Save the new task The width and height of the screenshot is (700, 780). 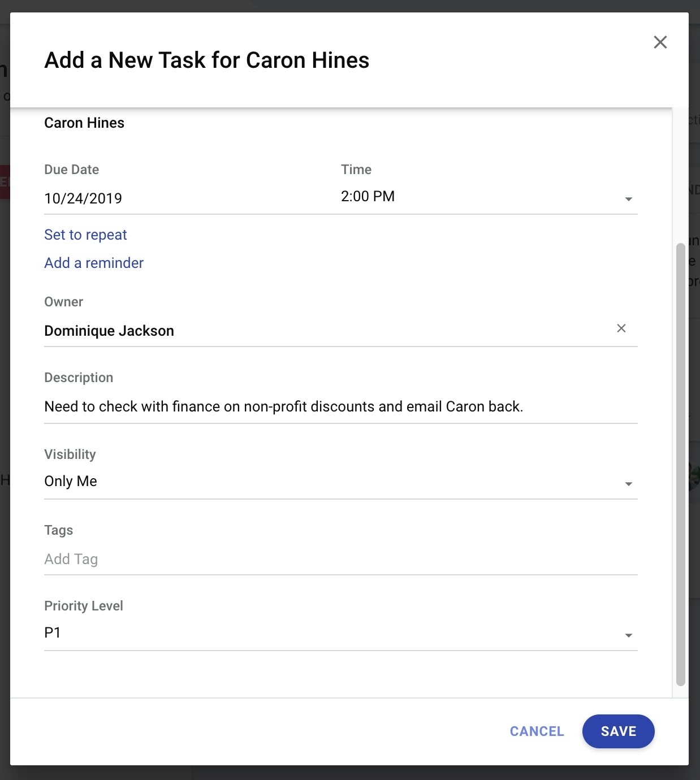618,731
